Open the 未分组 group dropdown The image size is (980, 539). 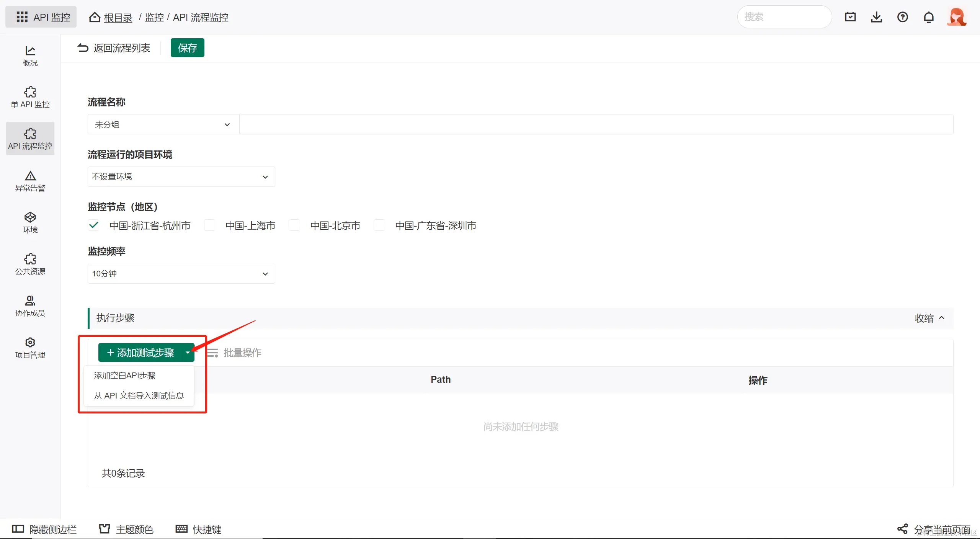(163, 124)
